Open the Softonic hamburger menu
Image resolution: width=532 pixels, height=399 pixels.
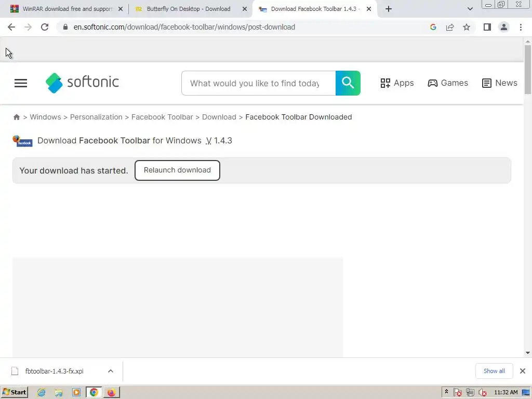pos(21,83)
